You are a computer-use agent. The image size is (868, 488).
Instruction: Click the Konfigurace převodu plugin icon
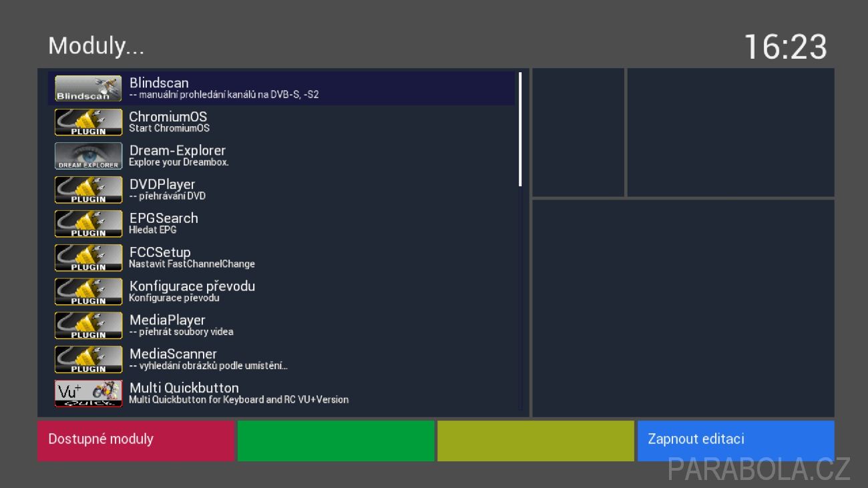coord(88,292)
